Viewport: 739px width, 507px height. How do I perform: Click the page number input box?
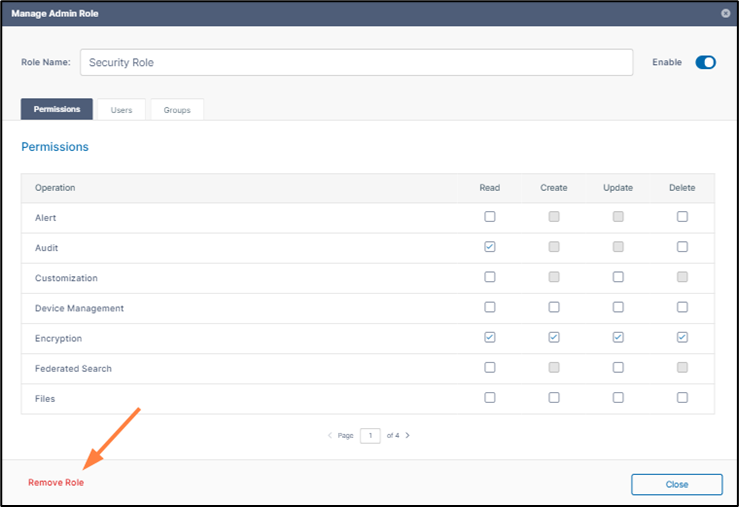(370, 436)
